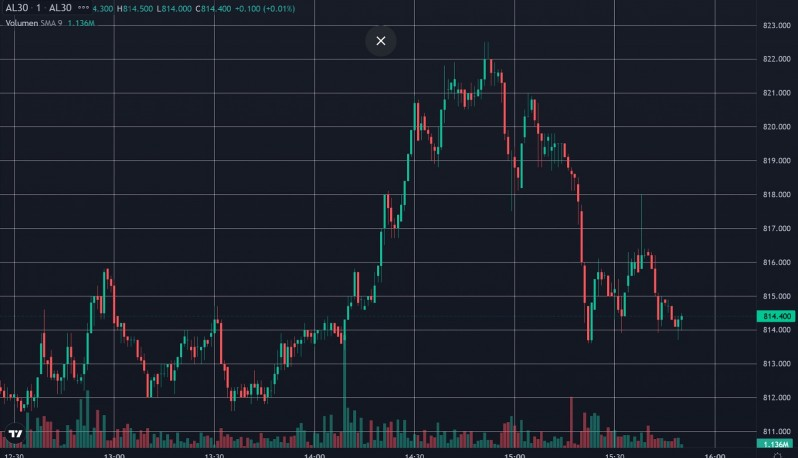Click the 13:00 time axis label

pyautogui.click(x=114, y=454)
